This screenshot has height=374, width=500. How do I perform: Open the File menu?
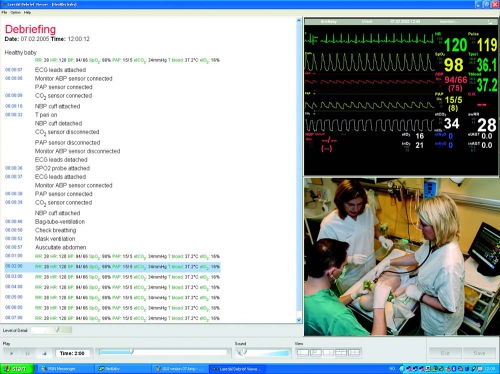click(x=4, y=12)
